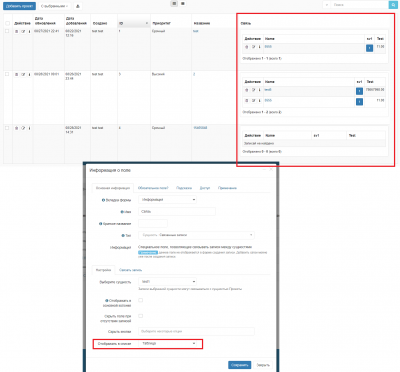Delete project row ID 1 via trash icon
Image resolution: width=400 pixels, height=372 pixels.
(16, 31)
